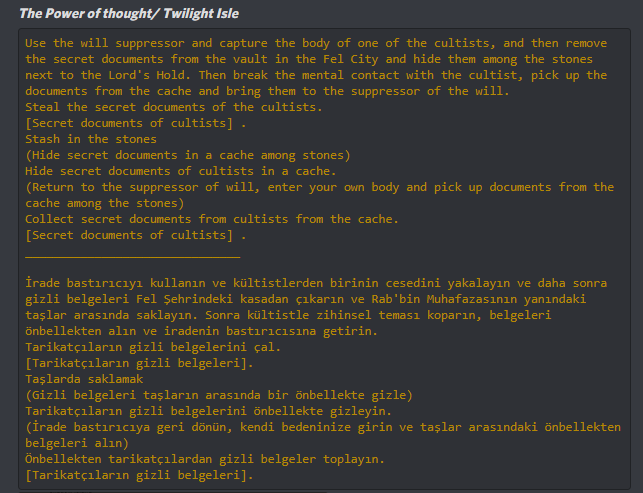The height and width of the screenshot is (493, 643).
Task: Click the horizontal separator line between translations
Action: (132, 257)
